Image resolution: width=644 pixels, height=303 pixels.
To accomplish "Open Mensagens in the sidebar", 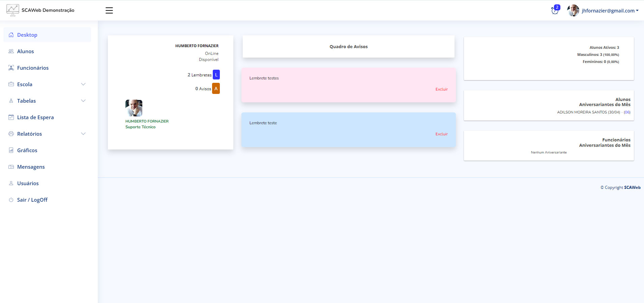I will pos(31,167).
